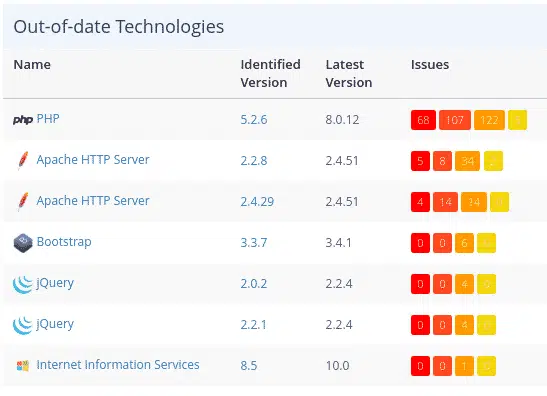
Task: Open the Bootstrap technology link
Action: point(64,242)
